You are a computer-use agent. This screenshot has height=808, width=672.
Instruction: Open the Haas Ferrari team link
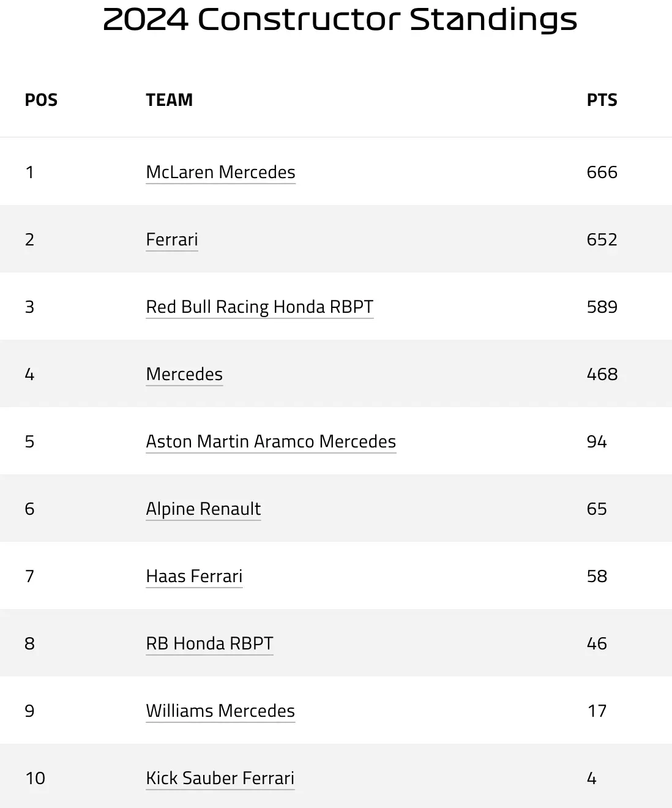coord(194,576)
